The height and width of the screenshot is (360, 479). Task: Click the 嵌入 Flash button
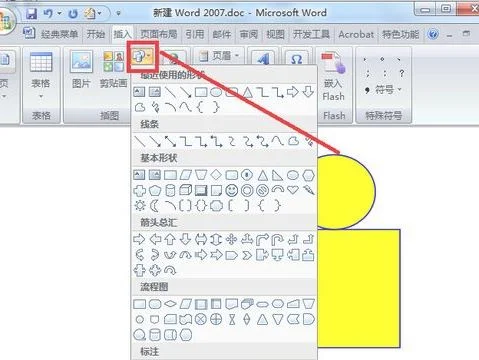333,77
